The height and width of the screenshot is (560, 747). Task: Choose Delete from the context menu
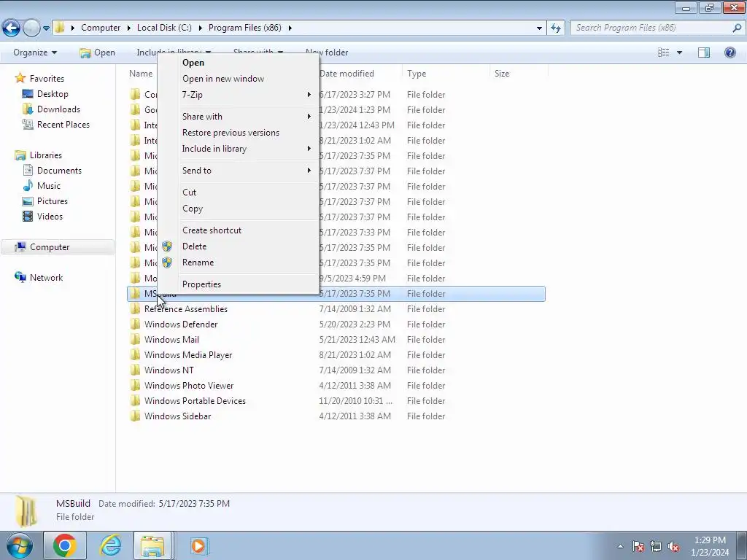tap(239, 246)
